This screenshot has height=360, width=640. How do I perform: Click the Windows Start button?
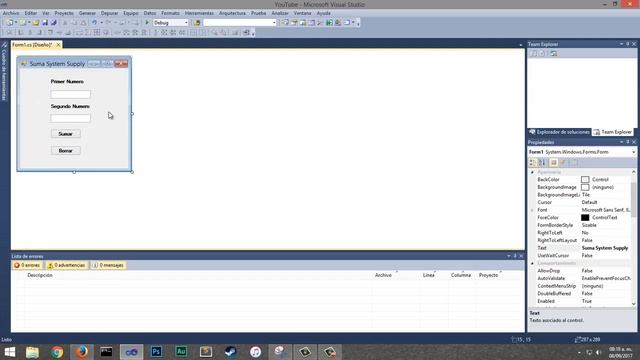point(9,351)
